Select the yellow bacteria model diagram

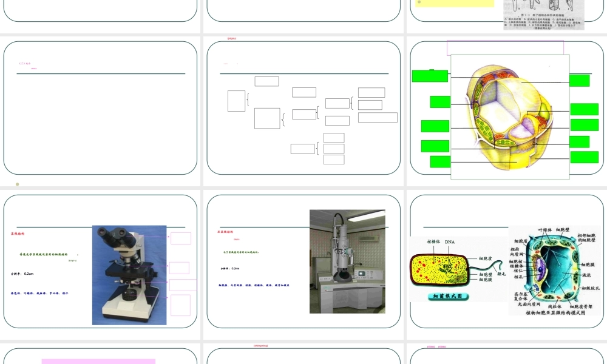441,269
